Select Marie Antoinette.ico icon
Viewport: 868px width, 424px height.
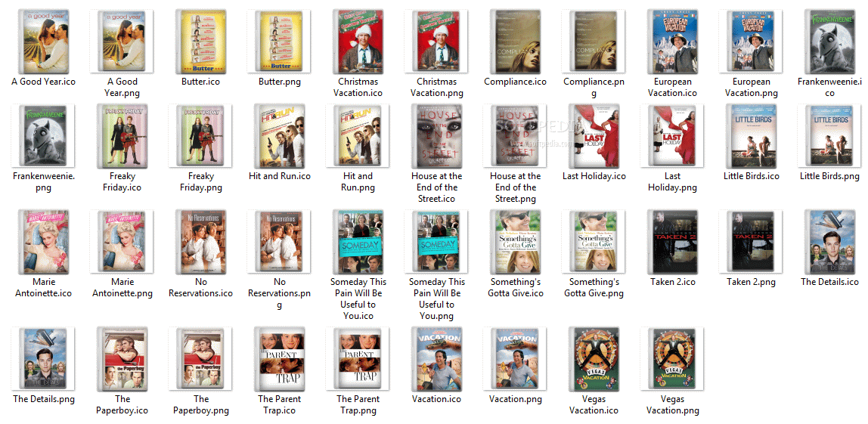coord(44,241)
